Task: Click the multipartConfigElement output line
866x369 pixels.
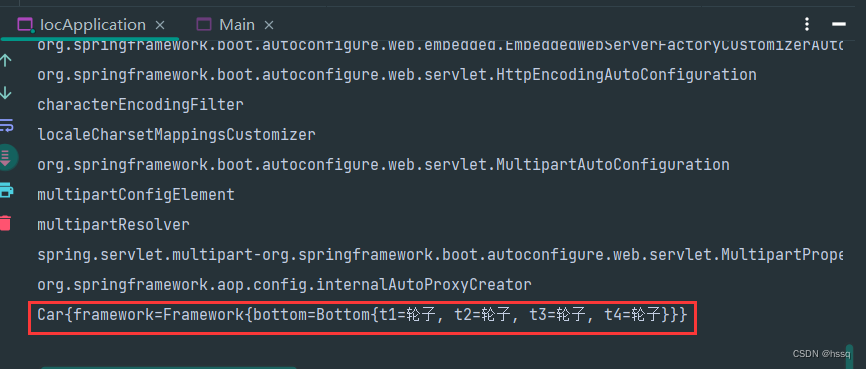Action: click(x=136, y=194)
